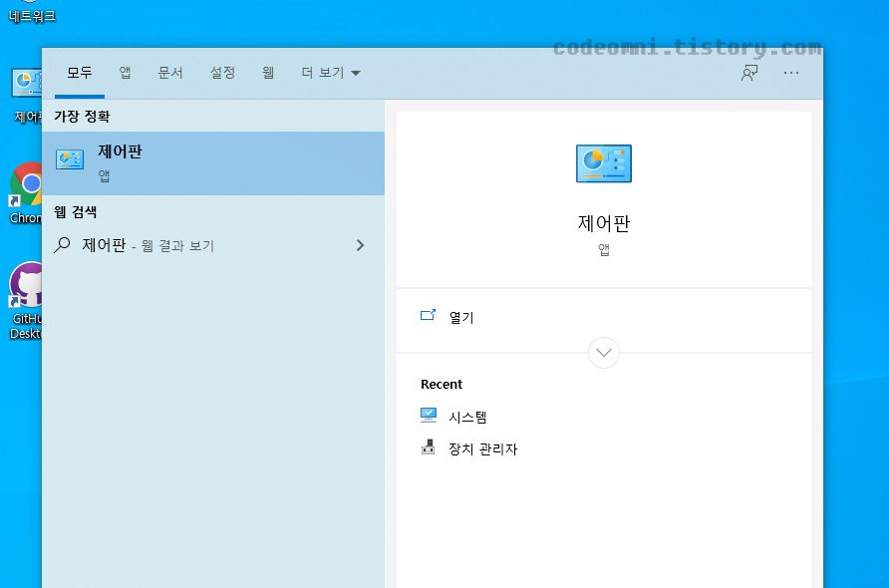Expand the 더 보기 dropdown
Image resolution: width=889 pixels, height=588 pixels.
click(x=331, y=73)
